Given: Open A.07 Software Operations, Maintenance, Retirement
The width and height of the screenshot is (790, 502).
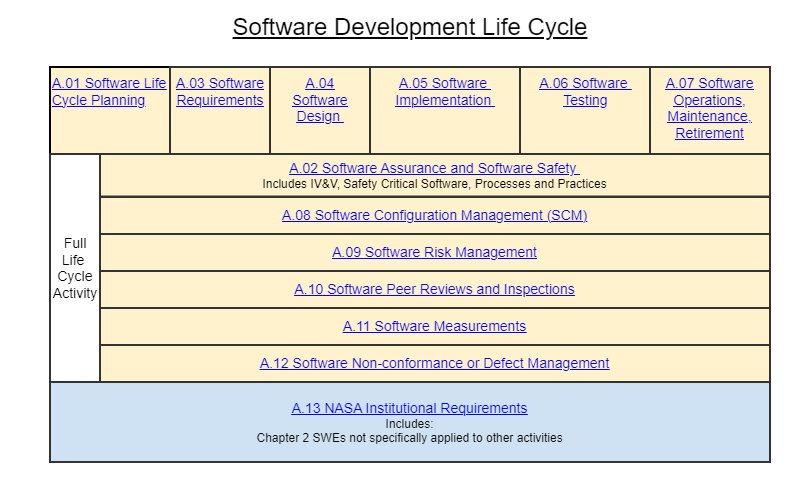Looking at the screenshot, I should pos(709,108).
